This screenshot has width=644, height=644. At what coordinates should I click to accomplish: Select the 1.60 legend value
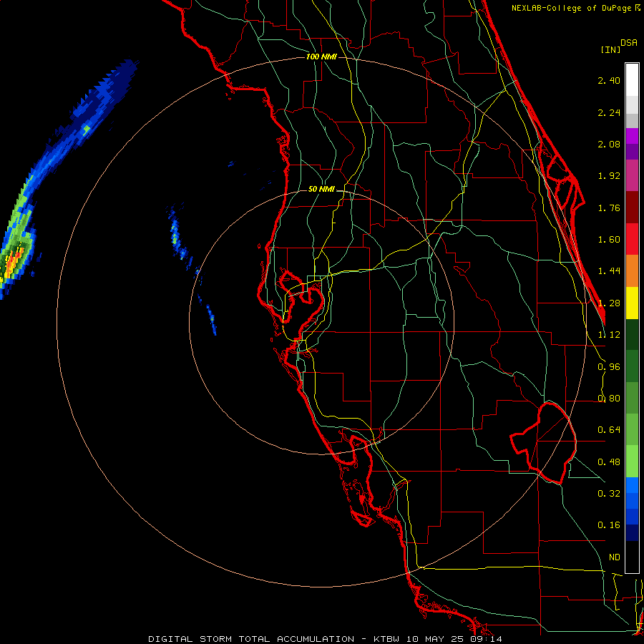pos(609,240)
